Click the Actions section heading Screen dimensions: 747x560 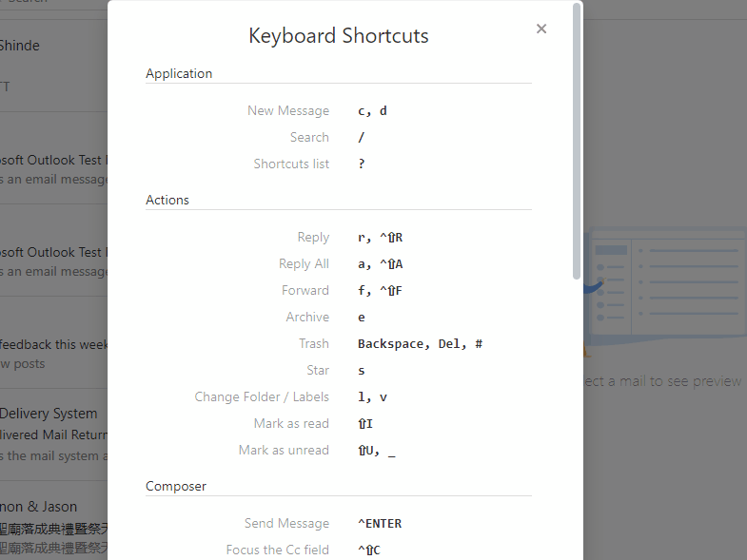(x=167, y=200)
